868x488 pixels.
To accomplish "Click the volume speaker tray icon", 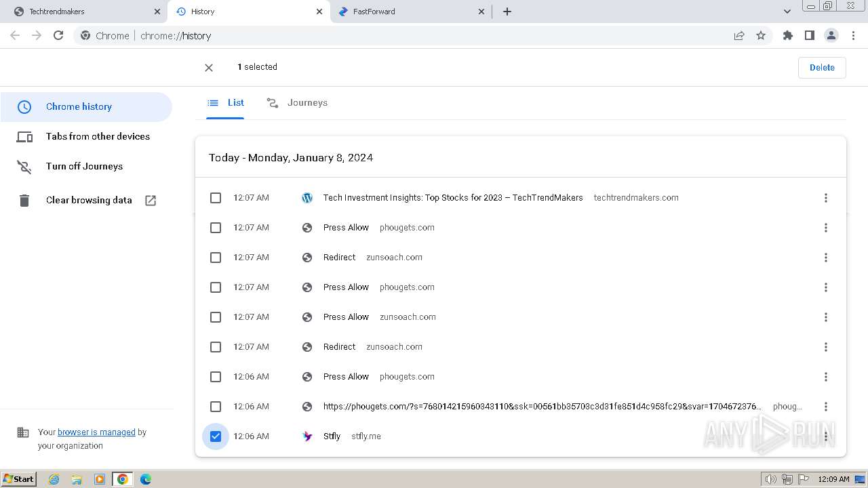I will click(770, 479).
